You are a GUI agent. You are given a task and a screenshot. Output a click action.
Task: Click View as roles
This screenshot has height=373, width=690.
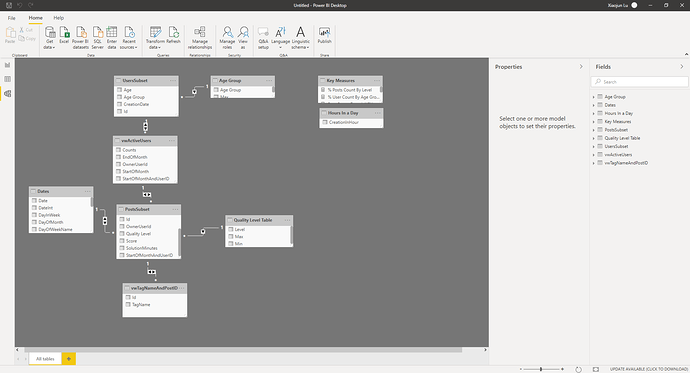pos(243,38)
